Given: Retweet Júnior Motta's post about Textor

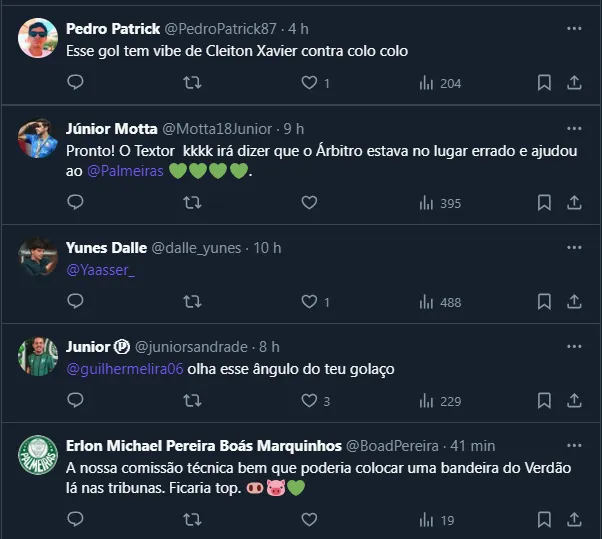Looking at the screenshot, I should tap(192, 203).
